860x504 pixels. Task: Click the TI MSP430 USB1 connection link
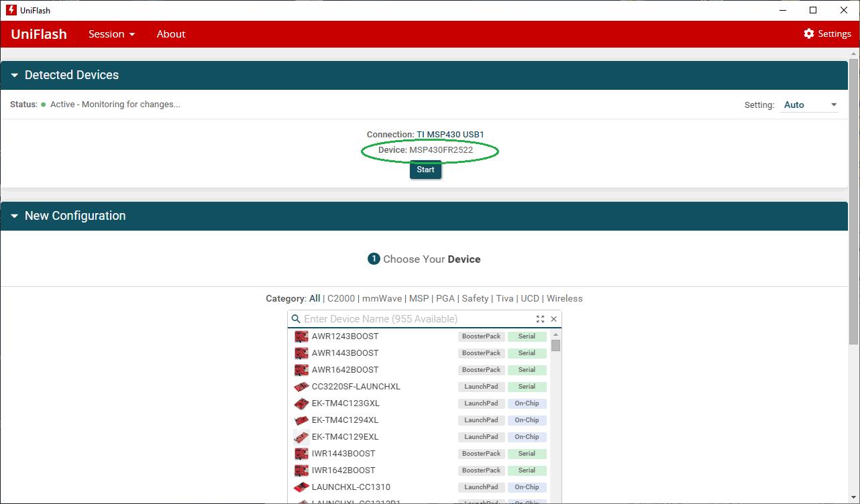coord(450,135)
